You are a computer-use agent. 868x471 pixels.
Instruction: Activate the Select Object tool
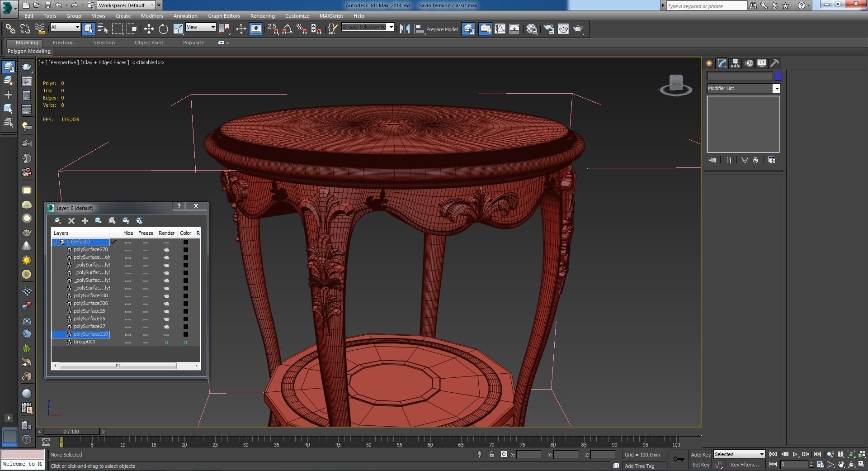click(x=88, y=29)
